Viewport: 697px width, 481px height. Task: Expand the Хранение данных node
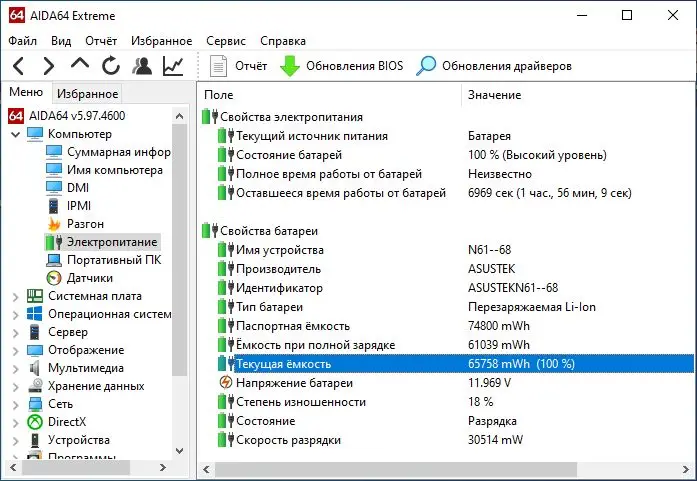pos(15,387)
